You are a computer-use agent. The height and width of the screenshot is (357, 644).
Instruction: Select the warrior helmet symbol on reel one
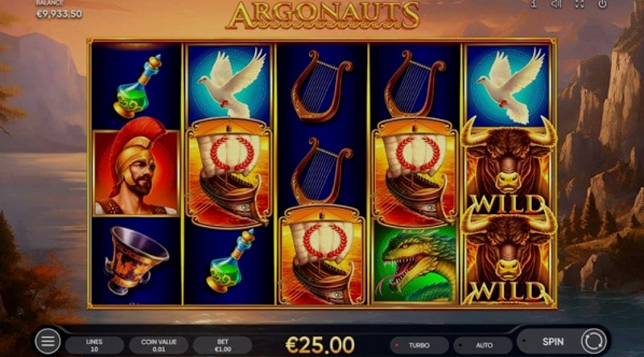[136, 172]
